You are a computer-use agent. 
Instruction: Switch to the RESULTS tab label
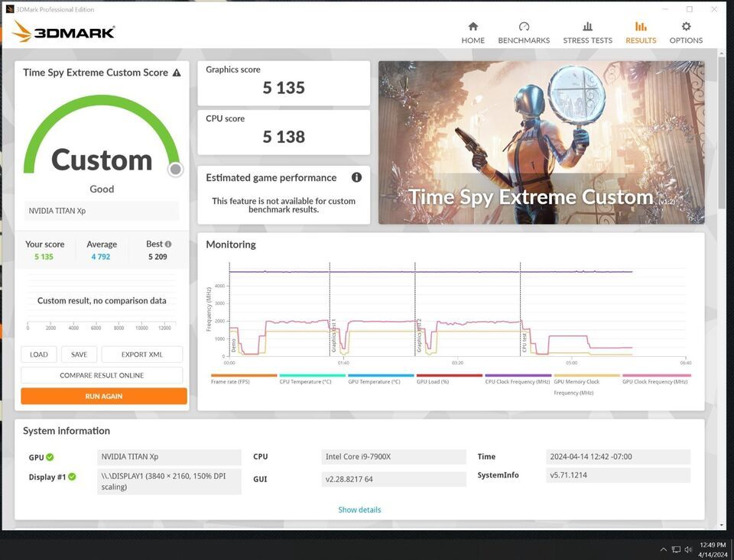[641, 40]
